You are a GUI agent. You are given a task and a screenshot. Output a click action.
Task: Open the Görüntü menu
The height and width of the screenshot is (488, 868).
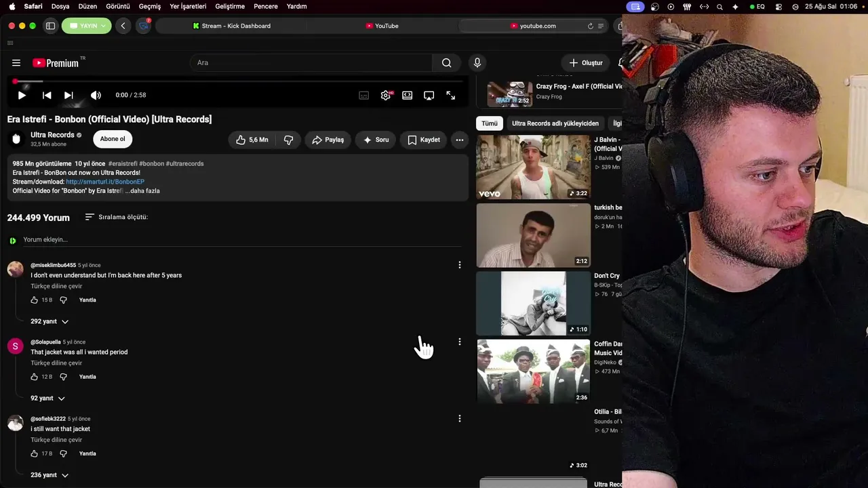(x=118, y=6)
